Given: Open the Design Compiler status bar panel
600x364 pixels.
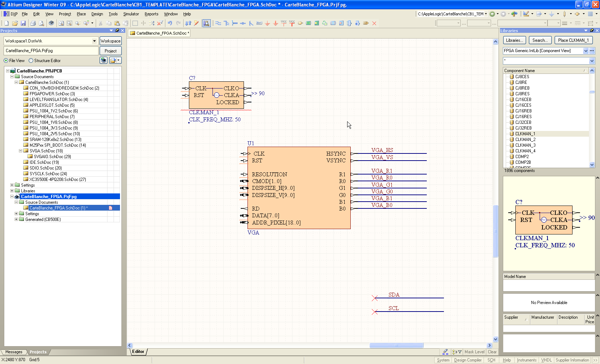Looking at the screenshot, I should click(x=468, y=360).
